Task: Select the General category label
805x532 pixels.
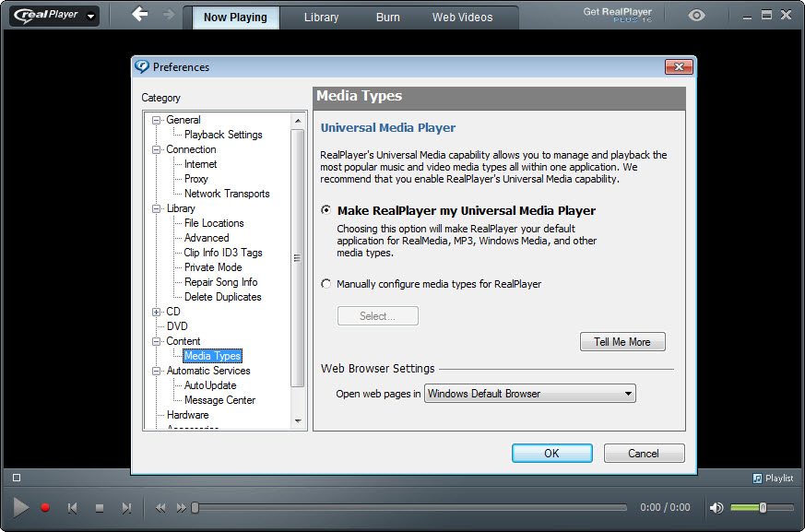Action: [183, 120]
